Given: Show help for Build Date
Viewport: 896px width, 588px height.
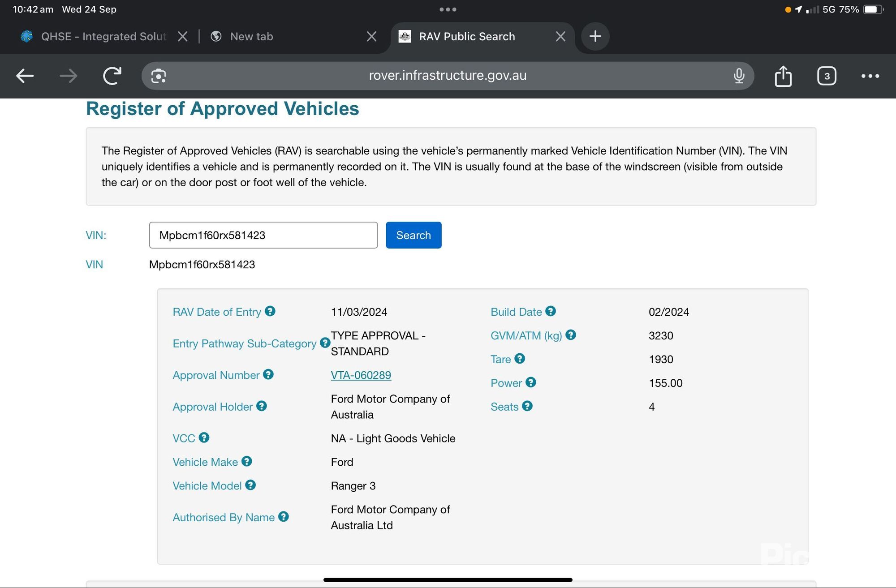Looking at the screenshot, I should point(550,311).
